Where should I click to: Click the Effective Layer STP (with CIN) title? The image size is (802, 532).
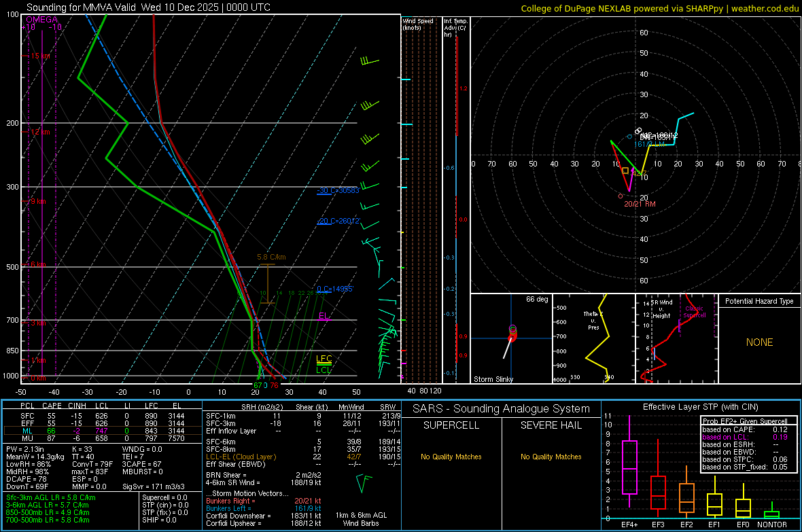click(700, 407)
